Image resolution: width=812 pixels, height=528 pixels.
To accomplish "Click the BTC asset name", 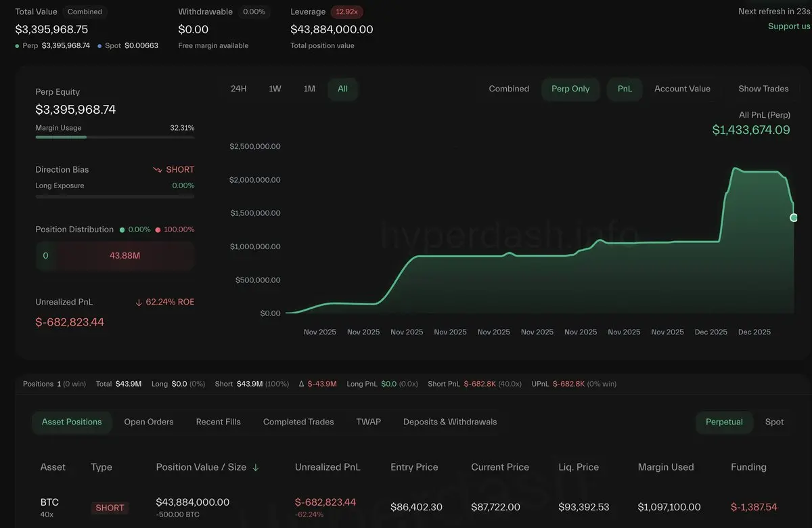I will point(49,502).
